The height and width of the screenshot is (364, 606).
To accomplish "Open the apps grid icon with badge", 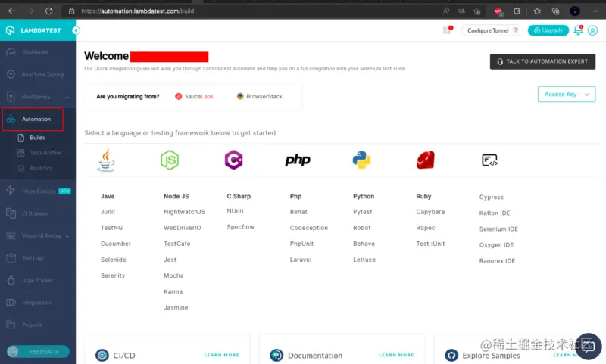I will point(447,30).
